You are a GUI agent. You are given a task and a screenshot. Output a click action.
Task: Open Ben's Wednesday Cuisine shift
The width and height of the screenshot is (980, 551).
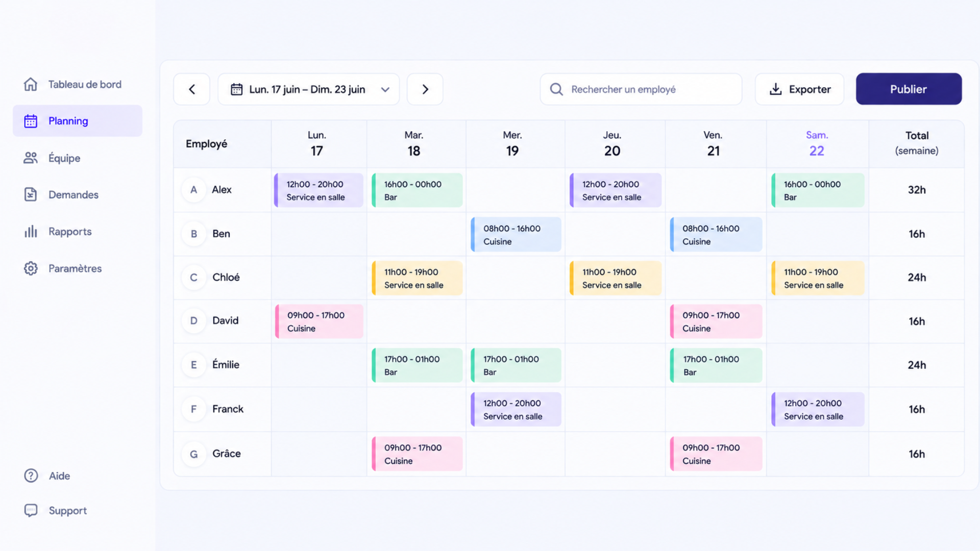click(516, 235)
